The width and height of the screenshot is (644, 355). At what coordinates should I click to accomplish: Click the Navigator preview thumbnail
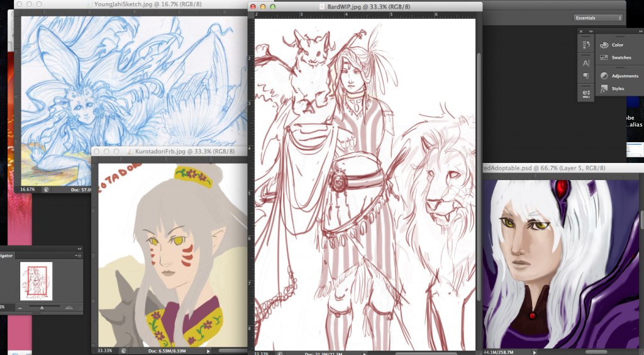tap(36, 281)
